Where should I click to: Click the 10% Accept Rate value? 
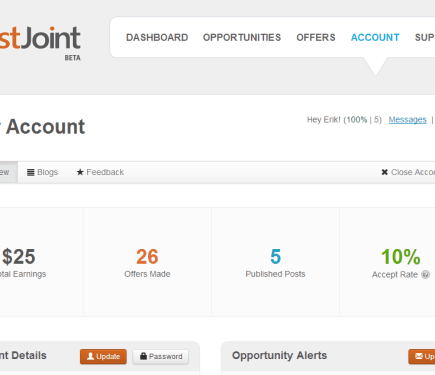[401, 257]
